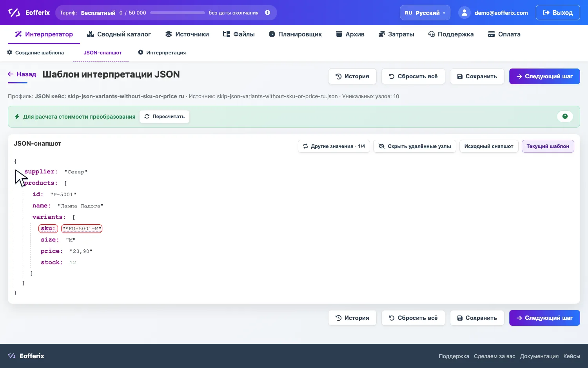Click the bottom Следующий шаг button
588x368 pixels.
[x=544, y=318]
